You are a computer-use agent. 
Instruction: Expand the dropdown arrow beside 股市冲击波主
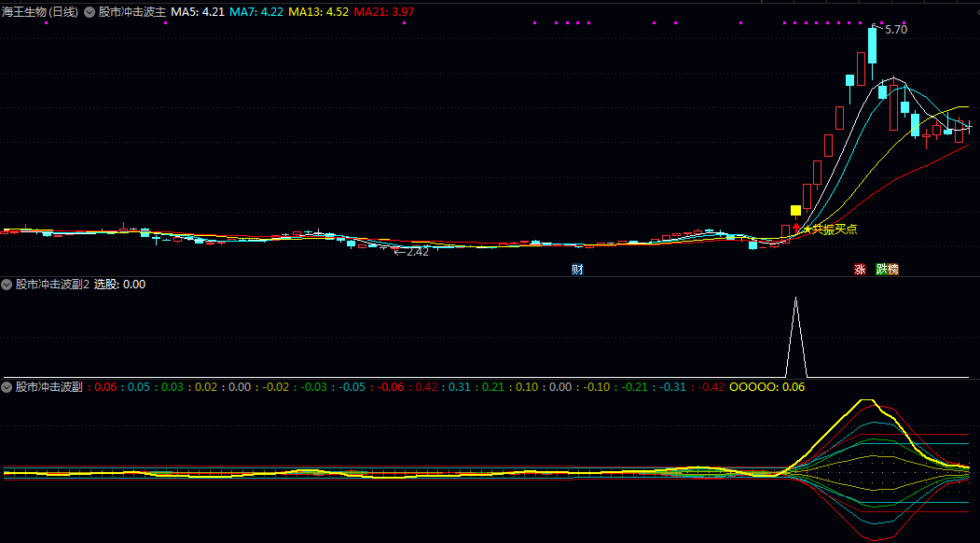[x=90, y=12]
